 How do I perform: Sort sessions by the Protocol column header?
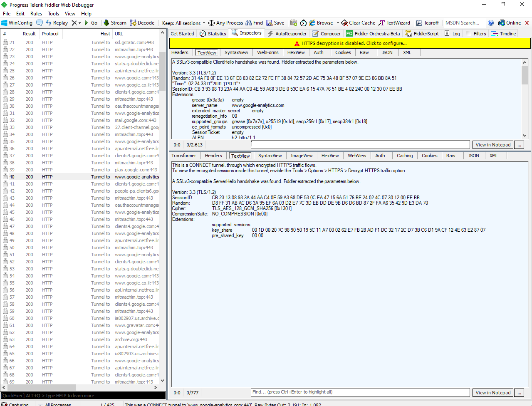(50, 34)
